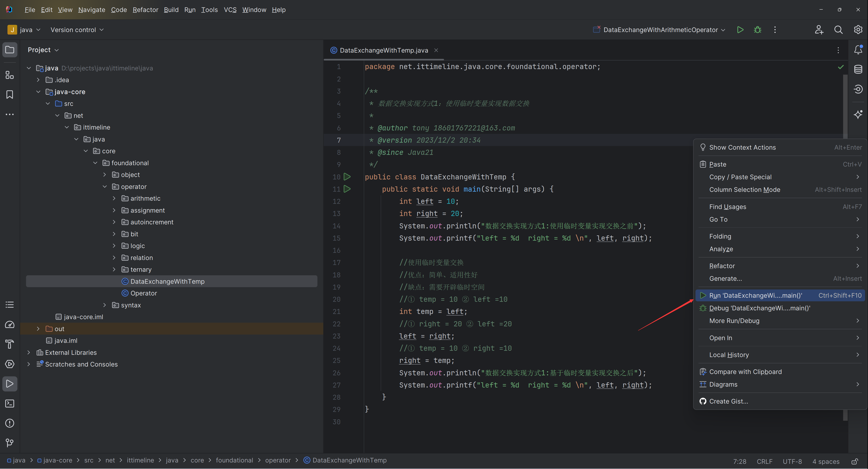Screen dimensions: 868x469
Task: Select Debug 'DataExchangeWi....main()' from context menu
Action: pyautogui.click(x=780, y=308)
